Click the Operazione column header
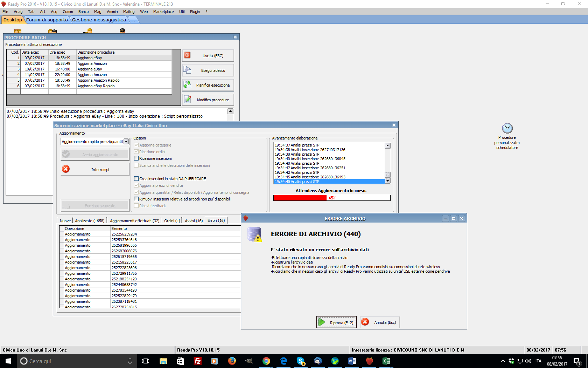The image size is (588, 368). click(87, 229)
